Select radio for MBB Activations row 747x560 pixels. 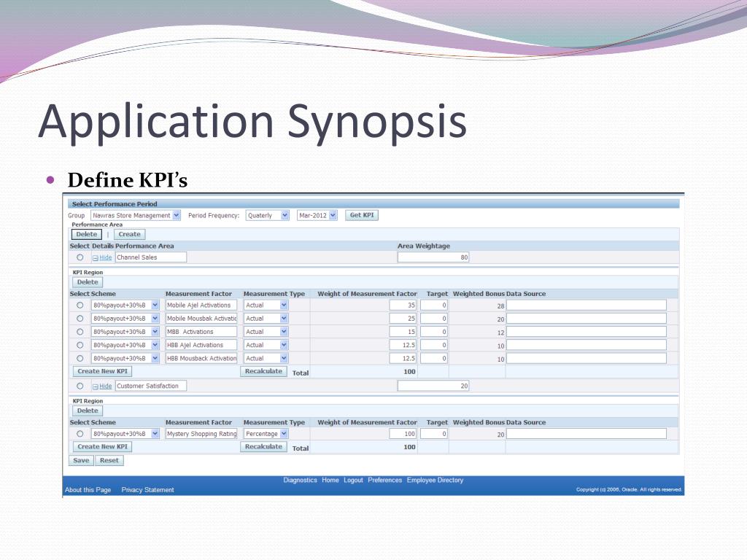click(x=80, y=332)
